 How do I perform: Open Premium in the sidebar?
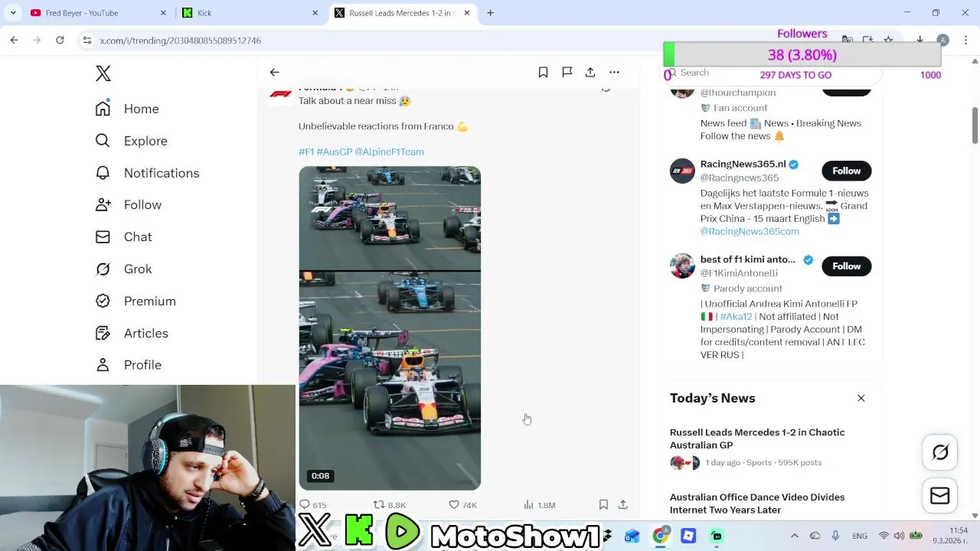[x=136, y=302]
